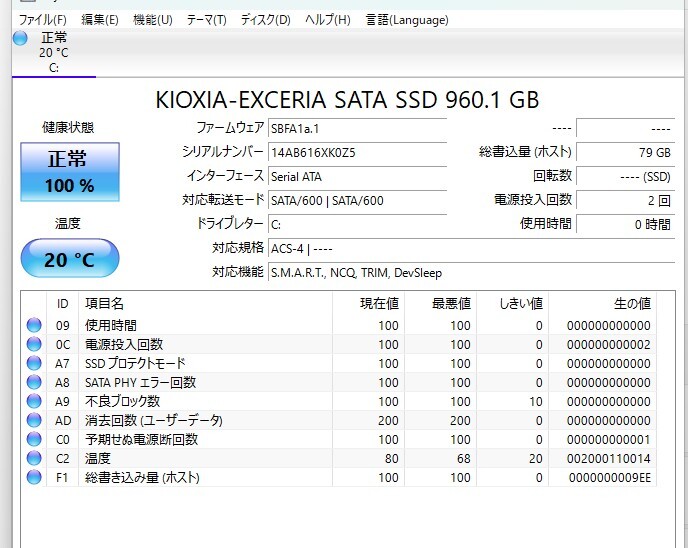688x548 pixels.
Task: Open the 機能(U) menu
Action: pos(153,20)
